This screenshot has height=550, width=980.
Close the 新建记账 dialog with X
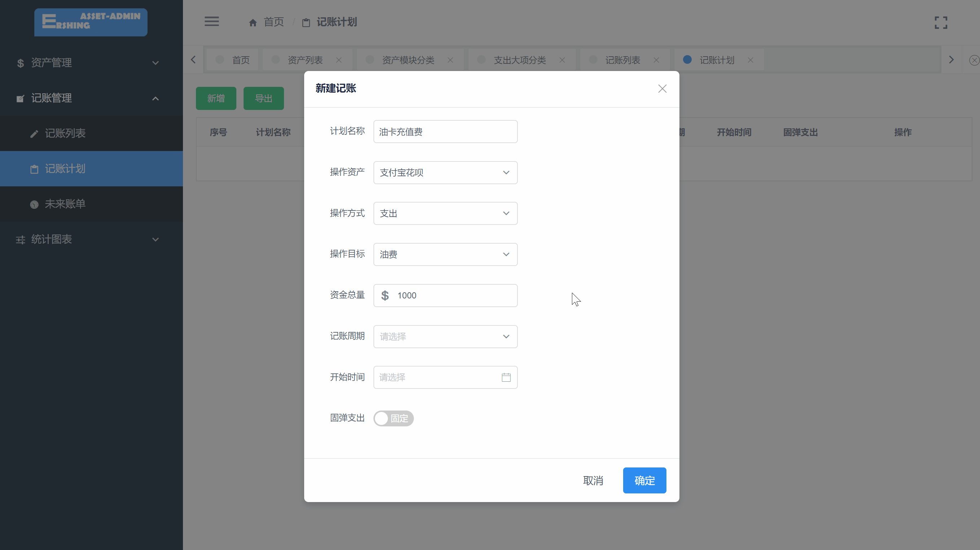662,89
